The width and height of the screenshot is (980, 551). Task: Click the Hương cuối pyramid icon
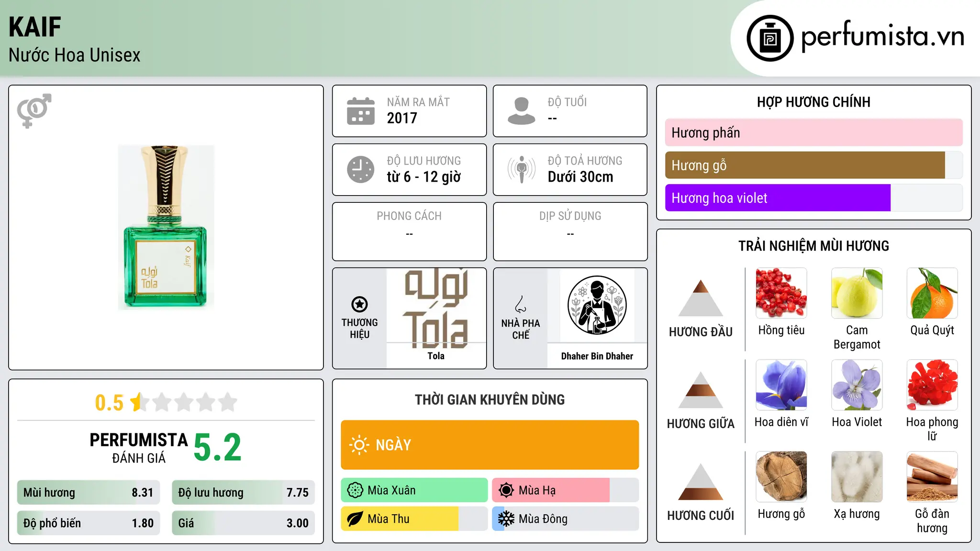pos(701,482)
